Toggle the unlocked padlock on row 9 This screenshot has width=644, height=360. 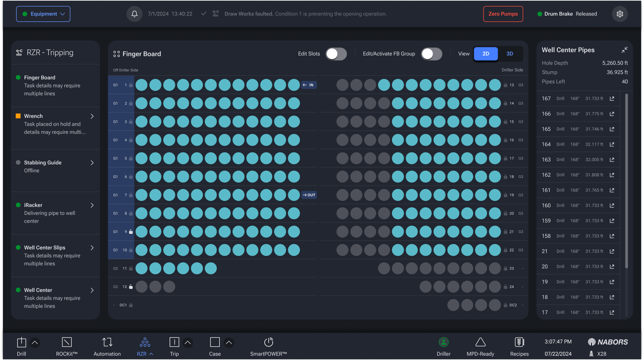click(x=131, y=232)
